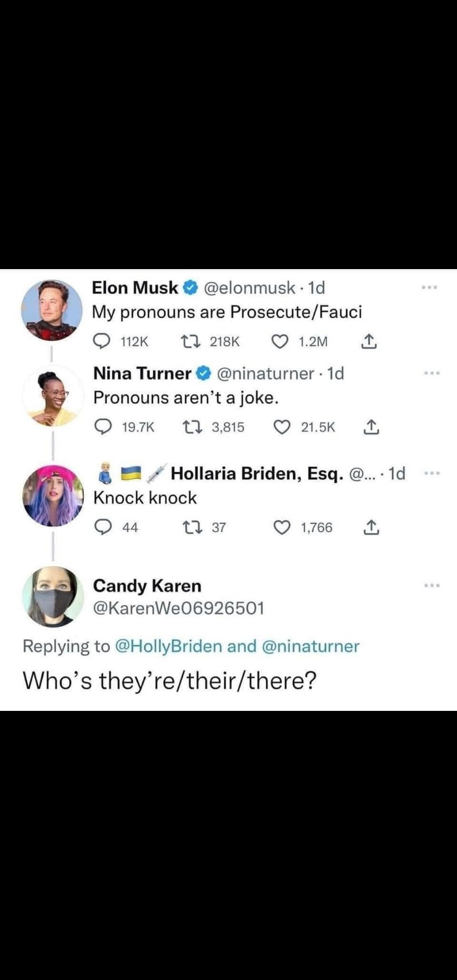Like Elon Musk's tweet

pos(280,341)
